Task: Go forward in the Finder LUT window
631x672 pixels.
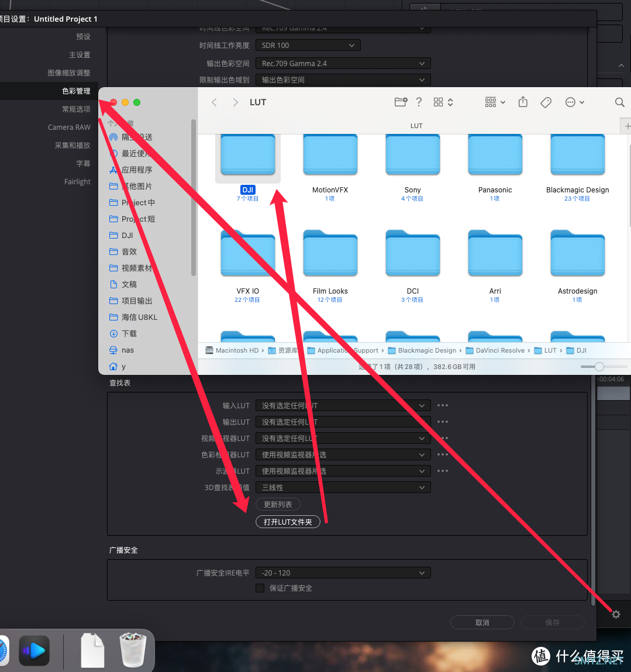Action: coord(235,102)
